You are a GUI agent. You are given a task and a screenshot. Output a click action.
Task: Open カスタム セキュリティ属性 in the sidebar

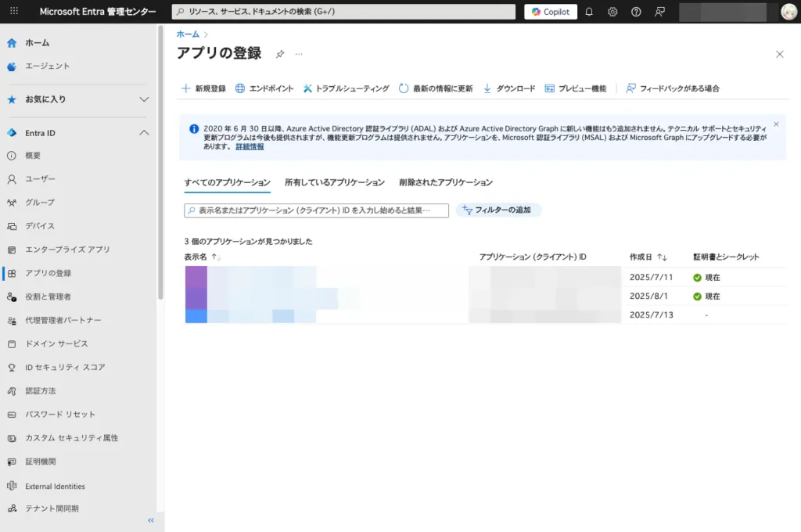click(x=71, y=437)
